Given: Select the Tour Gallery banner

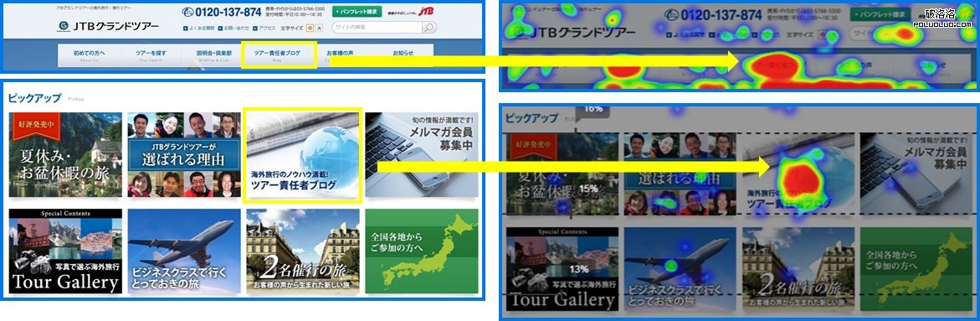Looking at the screenshot, I should 65,251.
